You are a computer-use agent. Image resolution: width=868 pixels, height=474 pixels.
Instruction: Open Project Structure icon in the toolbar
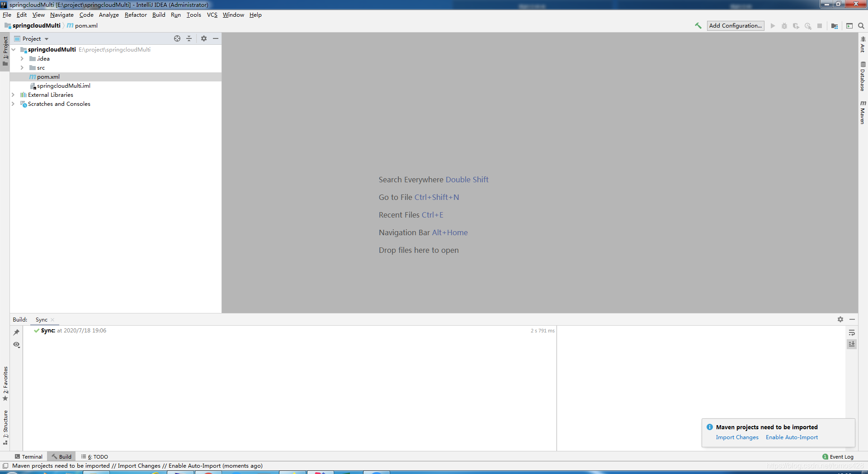[x=835, y=26]
